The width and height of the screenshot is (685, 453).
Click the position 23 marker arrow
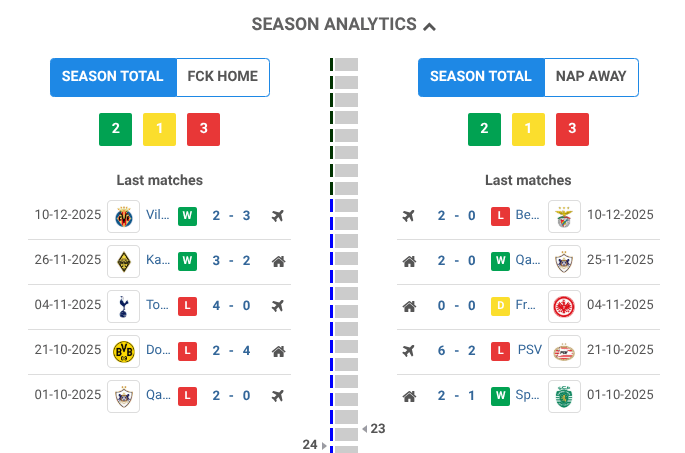coord(365,429)
